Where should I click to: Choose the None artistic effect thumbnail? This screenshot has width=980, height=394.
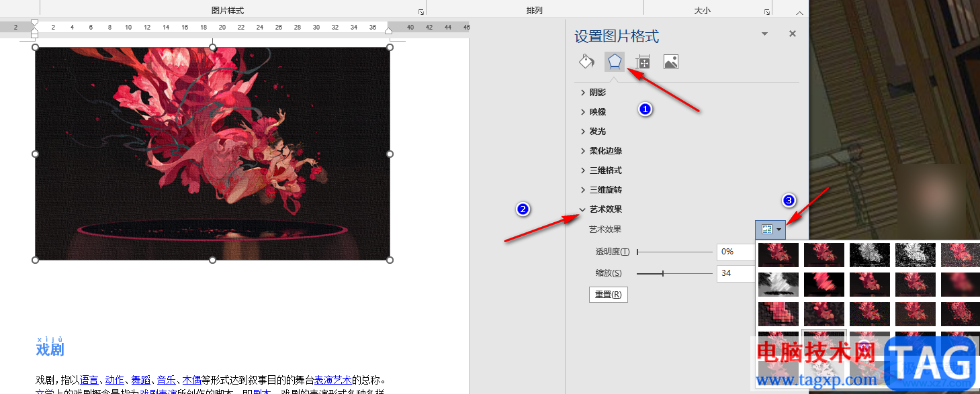tap(778, 254)
